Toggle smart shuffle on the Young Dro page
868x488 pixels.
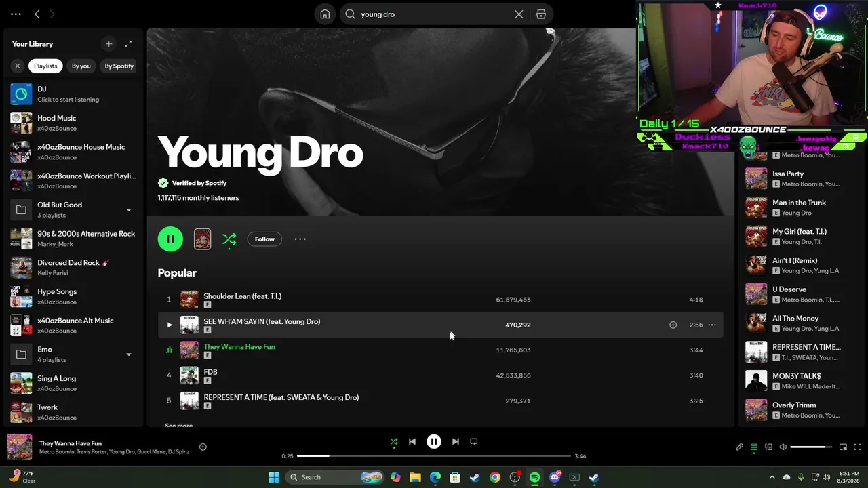pos(229,239)
